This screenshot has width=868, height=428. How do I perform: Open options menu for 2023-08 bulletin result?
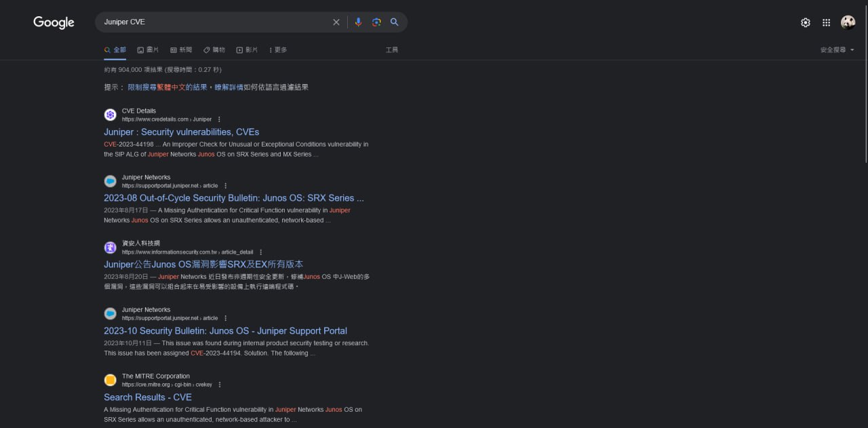pos(226,186)
